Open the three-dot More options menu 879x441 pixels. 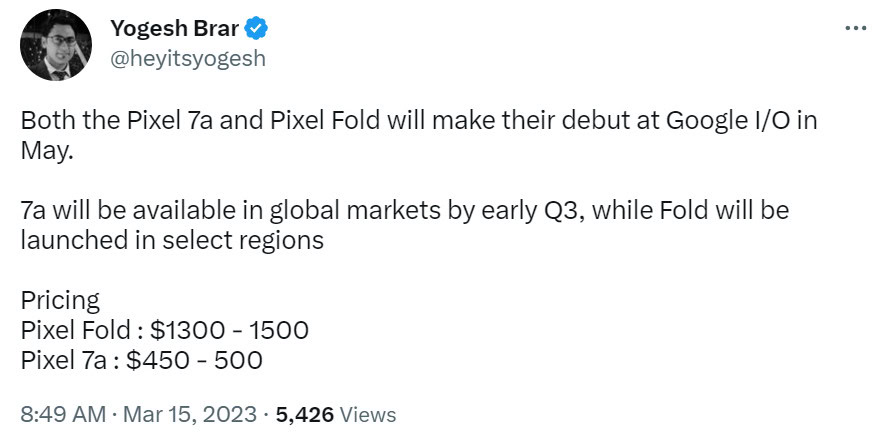point(855,28)
